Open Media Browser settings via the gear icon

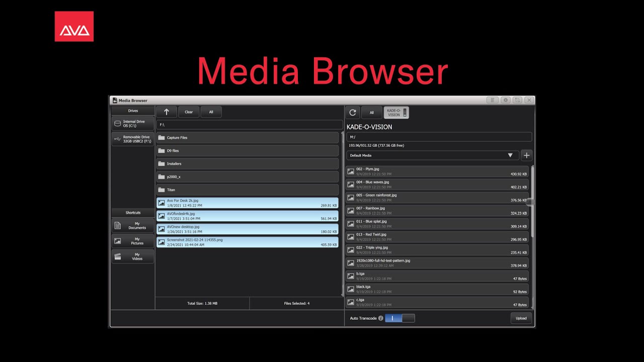[506, 100]
